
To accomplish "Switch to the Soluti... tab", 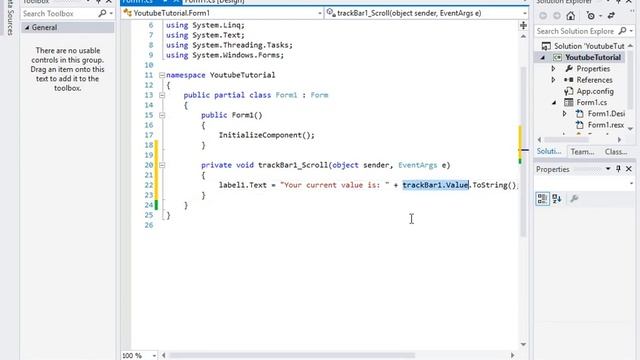I will click(x=549, y=151).
